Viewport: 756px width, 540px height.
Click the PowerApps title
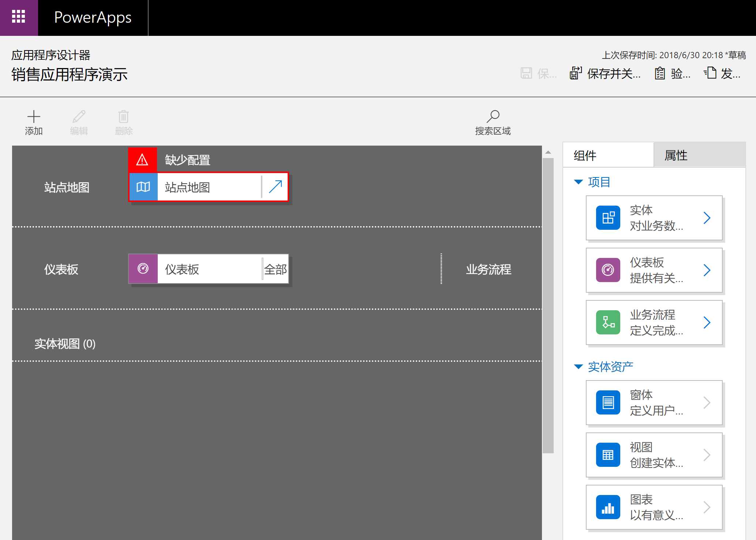point(93,18)
